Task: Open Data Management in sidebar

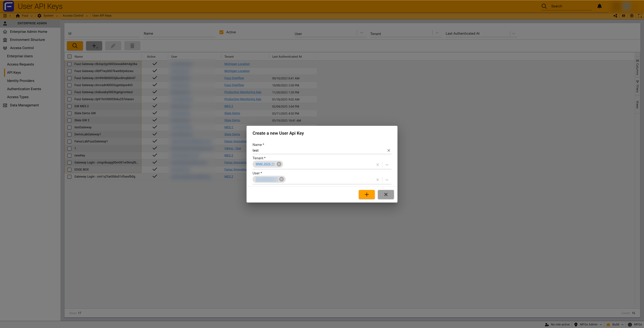Action: point(24,105)
